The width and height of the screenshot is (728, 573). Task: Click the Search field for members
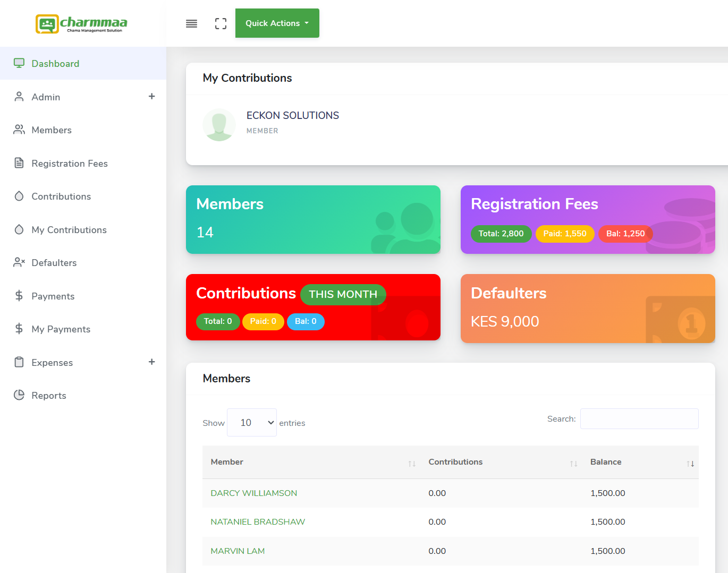639,418
